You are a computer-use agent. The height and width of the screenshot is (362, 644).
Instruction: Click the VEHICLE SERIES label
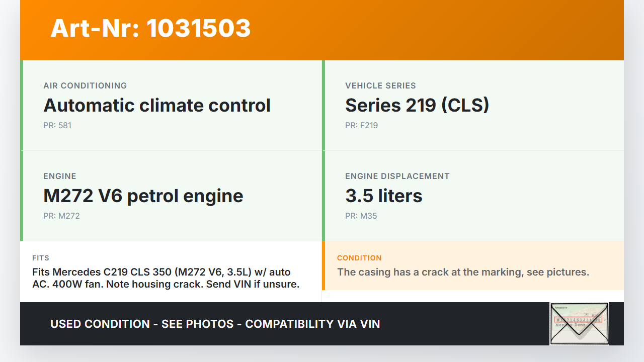point(380,86)
